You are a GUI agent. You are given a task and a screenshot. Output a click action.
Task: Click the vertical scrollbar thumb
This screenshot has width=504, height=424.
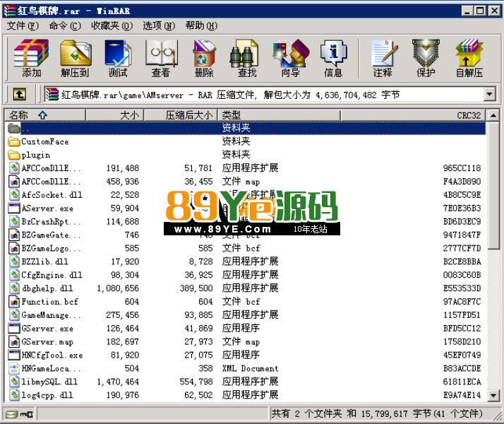point(493,185)
